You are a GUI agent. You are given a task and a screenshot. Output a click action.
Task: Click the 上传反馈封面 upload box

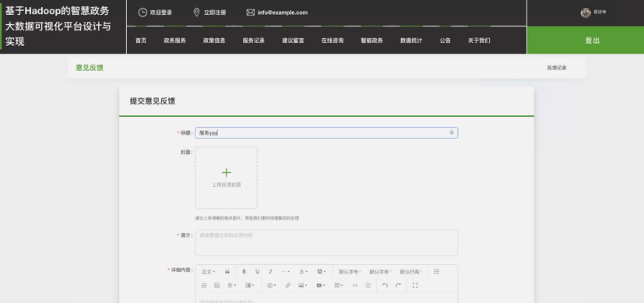(x=227, y=178)
